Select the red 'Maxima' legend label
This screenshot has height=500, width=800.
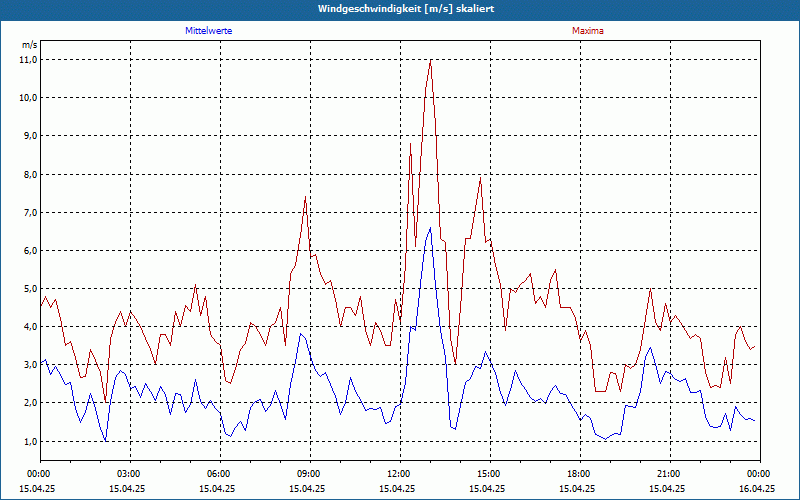[588, 31]
